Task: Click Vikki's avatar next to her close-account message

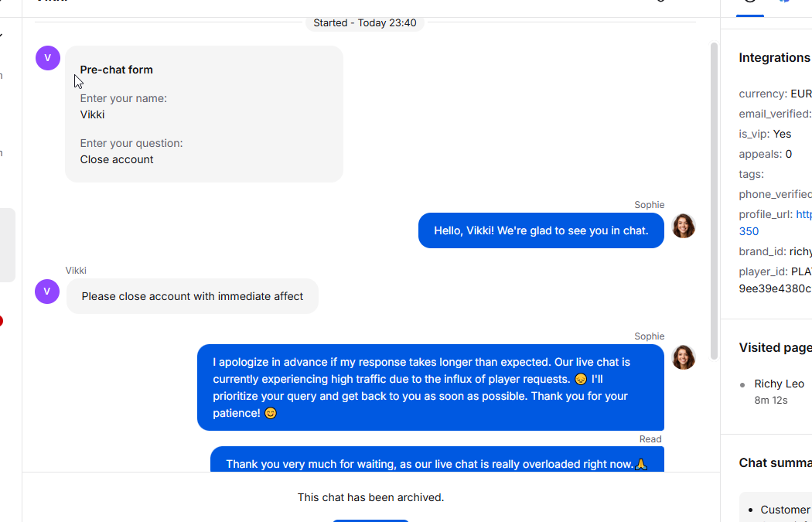Action: point(47,292)
